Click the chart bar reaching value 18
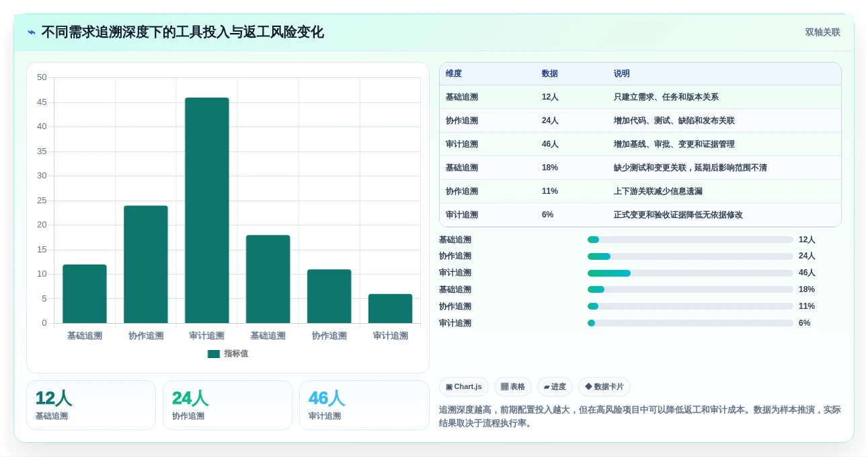 coord(268,279)
